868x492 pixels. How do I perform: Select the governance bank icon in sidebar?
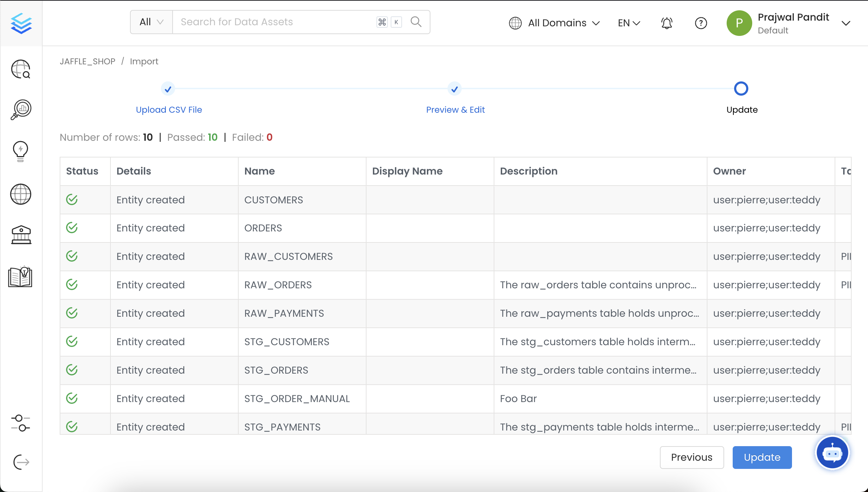point(20,235)
